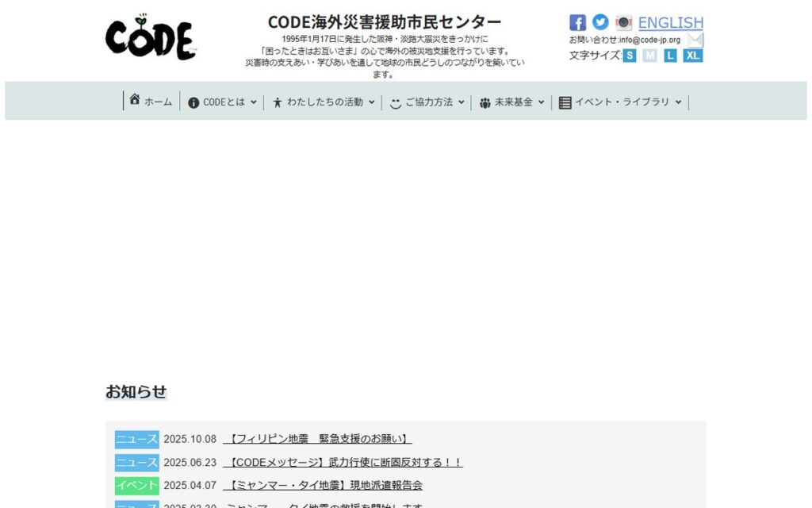
Task: Expand the 未来基金 dropdown arrow
Action: (541, 102)
